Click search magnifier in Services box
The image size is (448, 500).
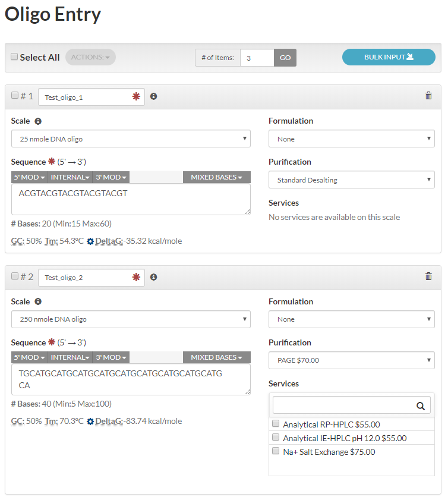point(421,406)
